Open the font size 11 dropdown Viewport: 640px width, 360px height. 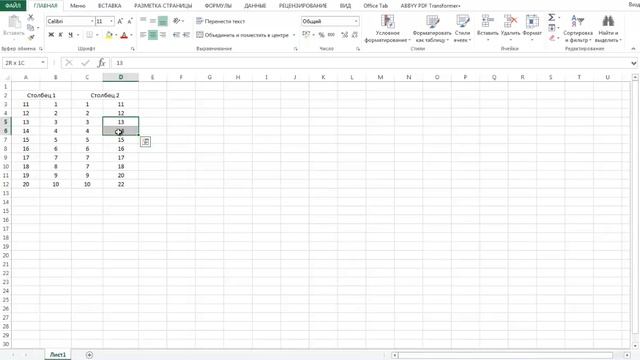click(111, 21)
